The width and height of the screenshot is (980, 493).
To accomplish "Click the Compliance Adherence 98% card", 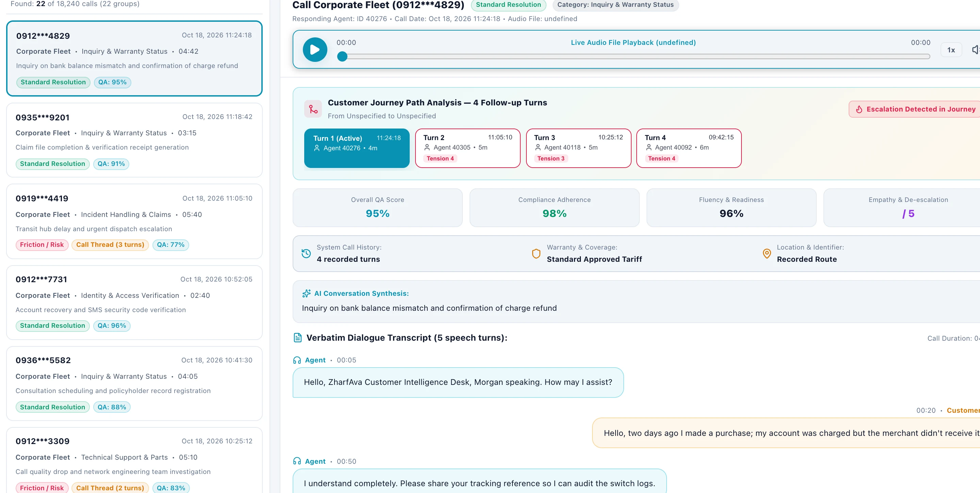I will tap(554, 208).
